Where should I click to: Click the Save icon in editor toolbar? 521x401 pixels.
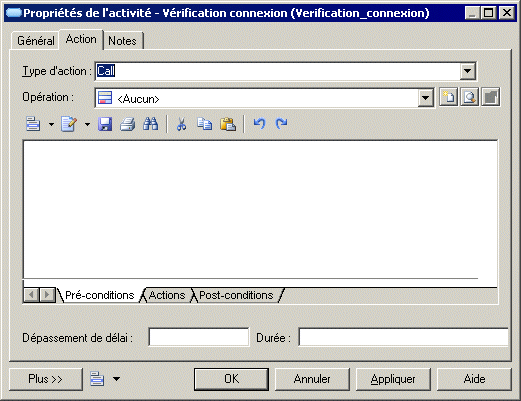(105, 124)
